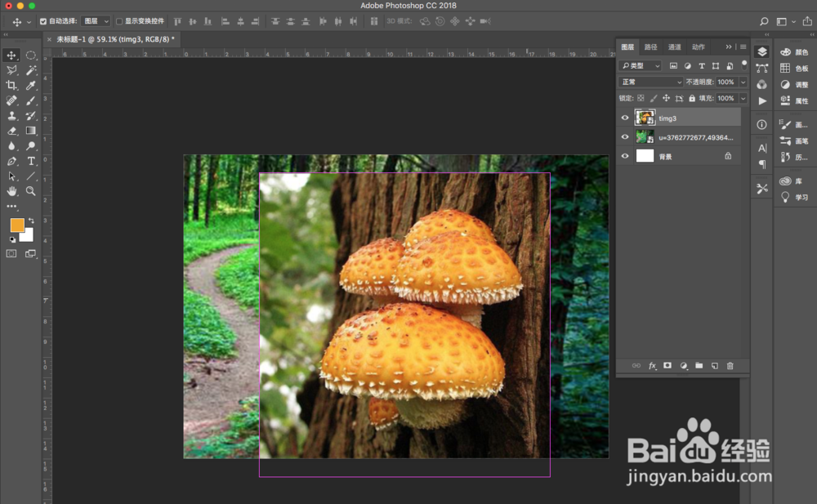Toggle visibility of the 背景 layer
This screenshot has height=504, width=817.
coord(625,156)
